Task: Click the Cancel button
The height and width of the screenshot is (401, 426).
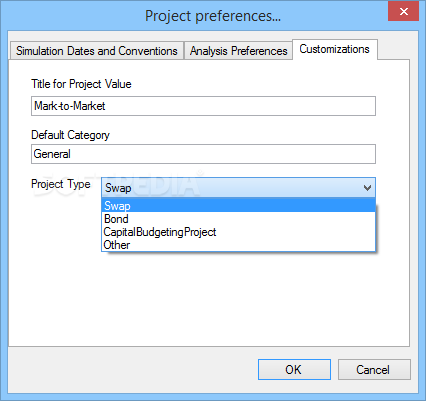Action: point(374,369)
